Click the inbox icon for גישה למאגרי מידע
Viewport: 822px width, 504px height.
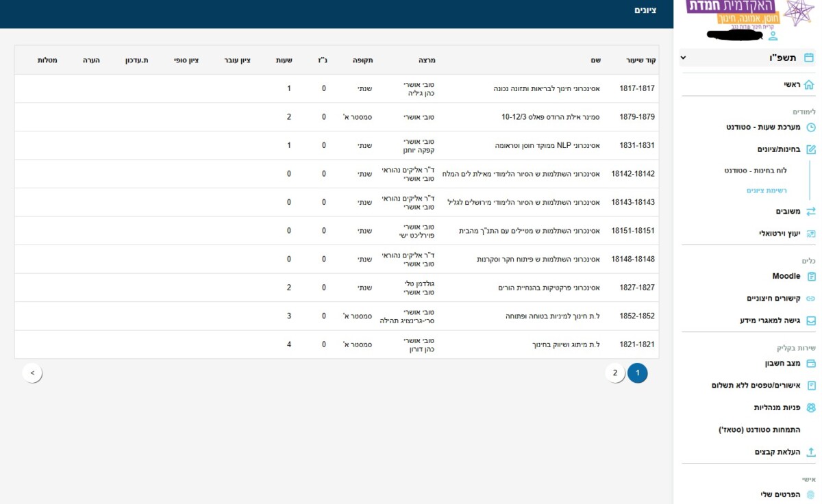coord(811,320)
